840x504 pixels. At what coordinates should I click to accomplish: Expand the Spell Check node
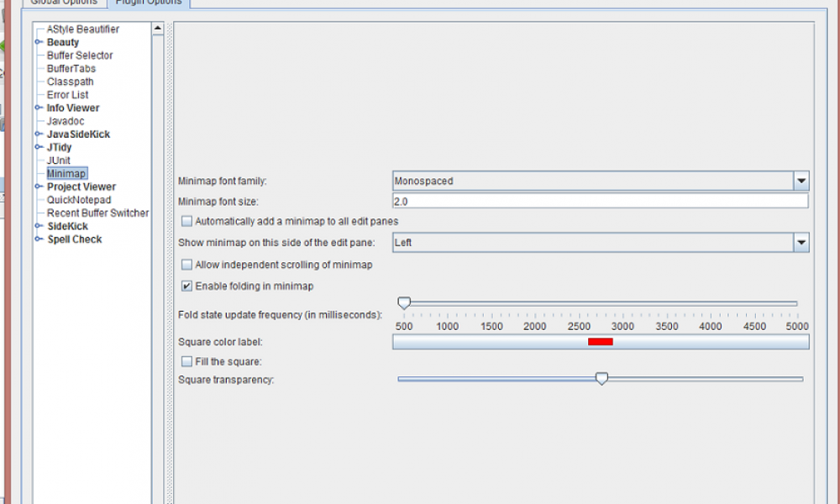pos(37,239)
